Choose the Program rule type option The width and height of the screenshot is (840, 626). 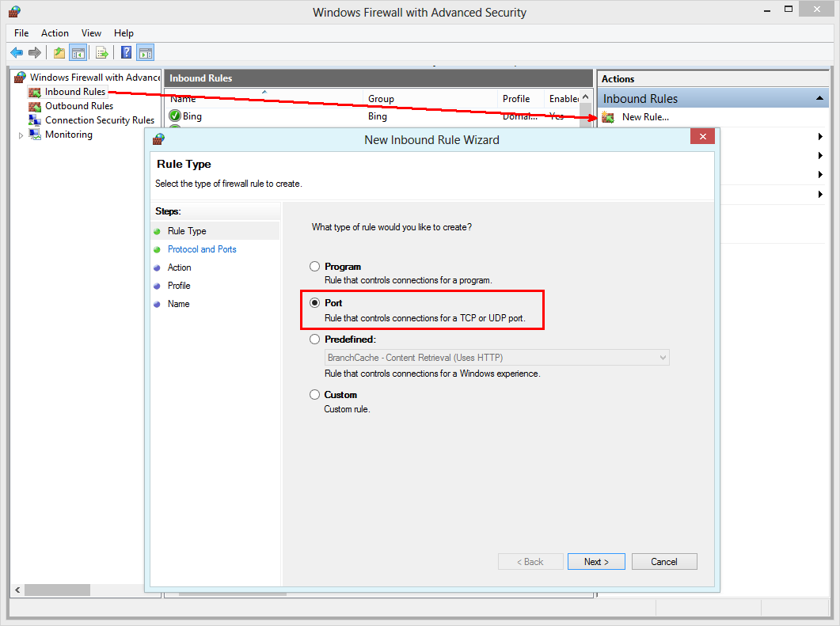click(315, 266)
